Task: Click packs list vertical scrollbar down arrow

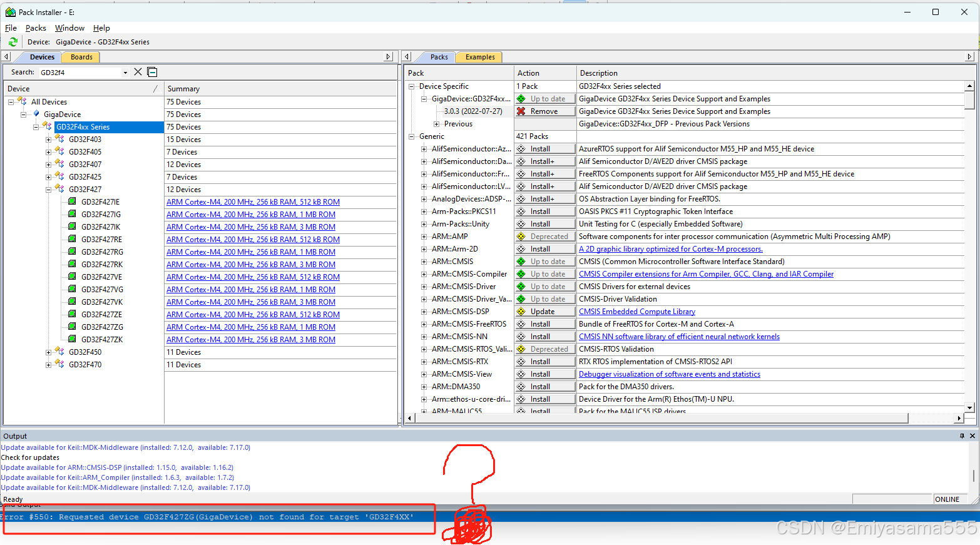Action: tap(969, 408)
